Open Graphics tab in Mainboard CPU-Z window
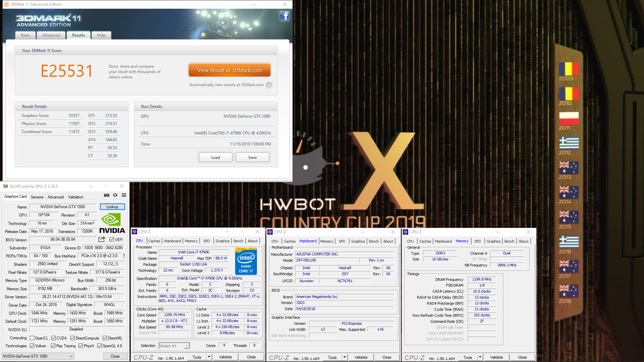 [x=358, y=241]
